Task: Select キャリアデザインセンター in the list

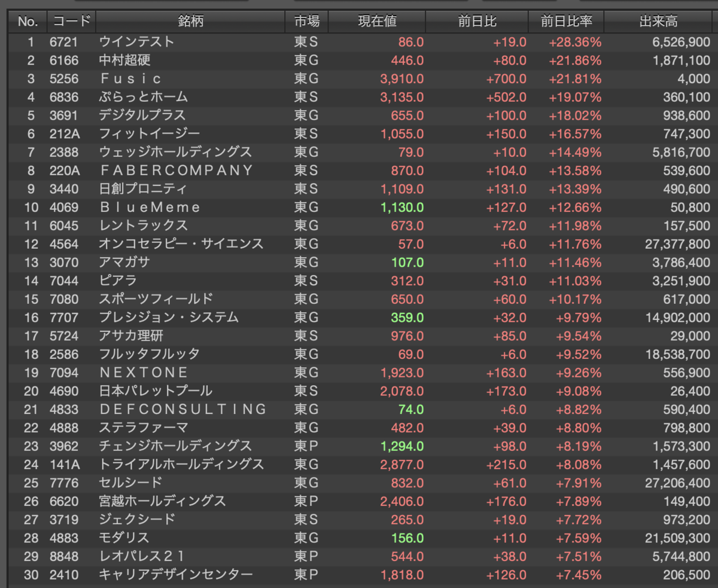Action: [175, 575]
